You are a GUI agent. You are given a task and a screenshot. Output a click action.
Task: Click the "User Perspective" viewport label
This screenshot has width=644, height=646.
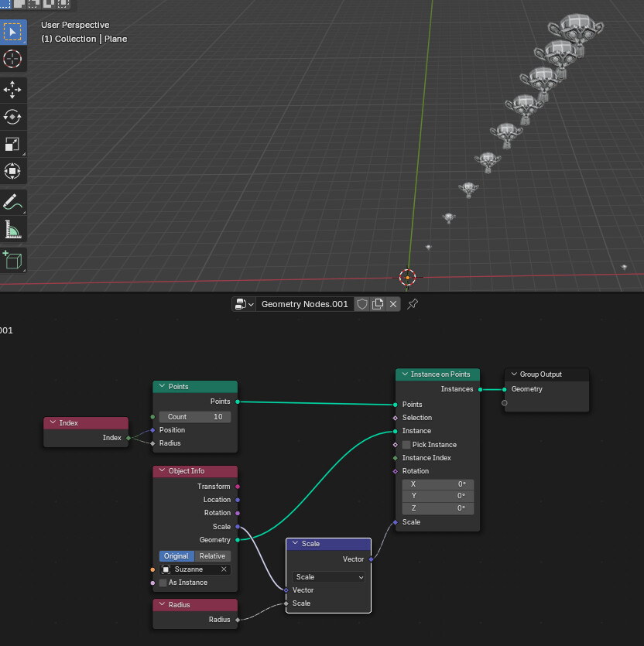coord(75,25)
